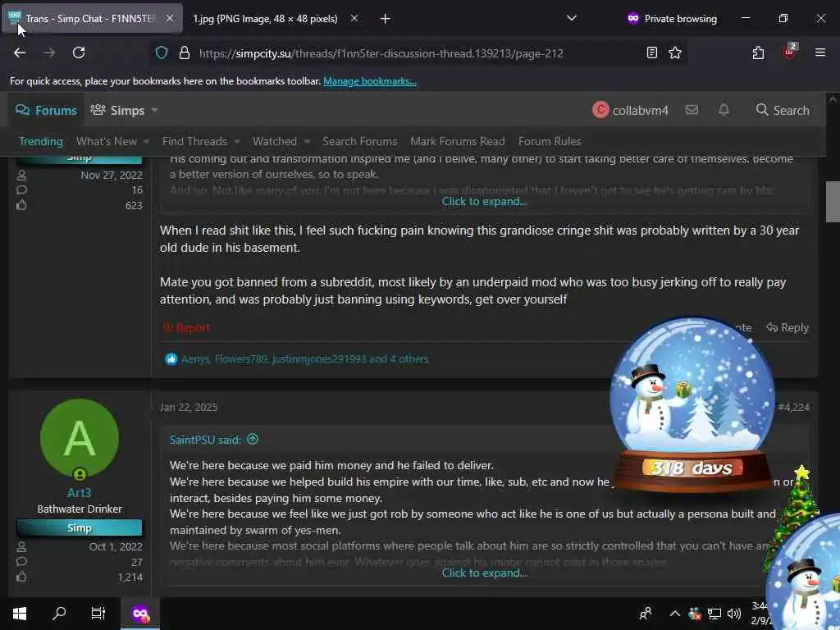Click the site security padlock icon
The width and height of the screenshot is (840, 630).
pos(185,53)
